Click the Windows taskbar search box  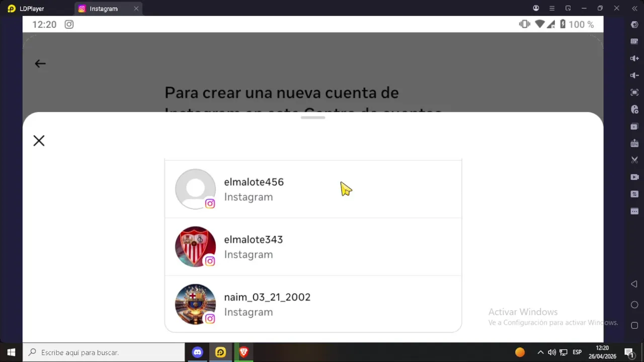pyautogui.click(x=104, y=352)
